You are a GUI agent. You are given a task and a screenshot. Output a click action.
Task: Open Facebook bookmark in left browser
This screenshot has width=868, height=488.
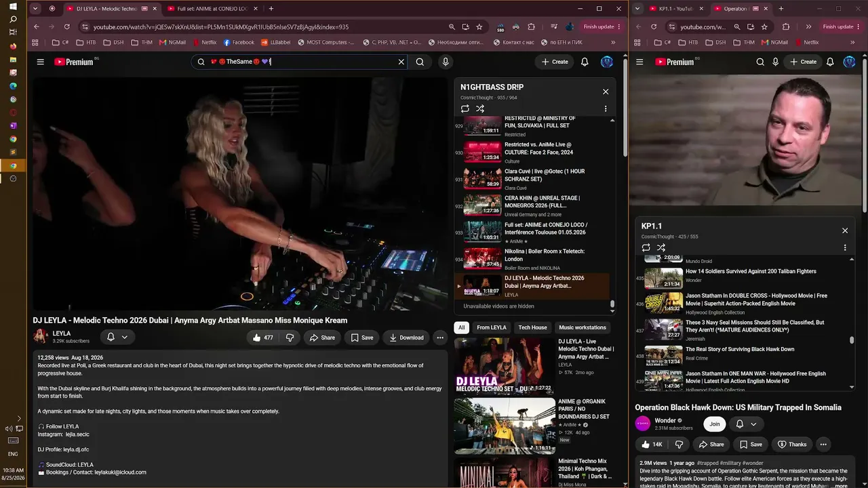pos(238,42)
